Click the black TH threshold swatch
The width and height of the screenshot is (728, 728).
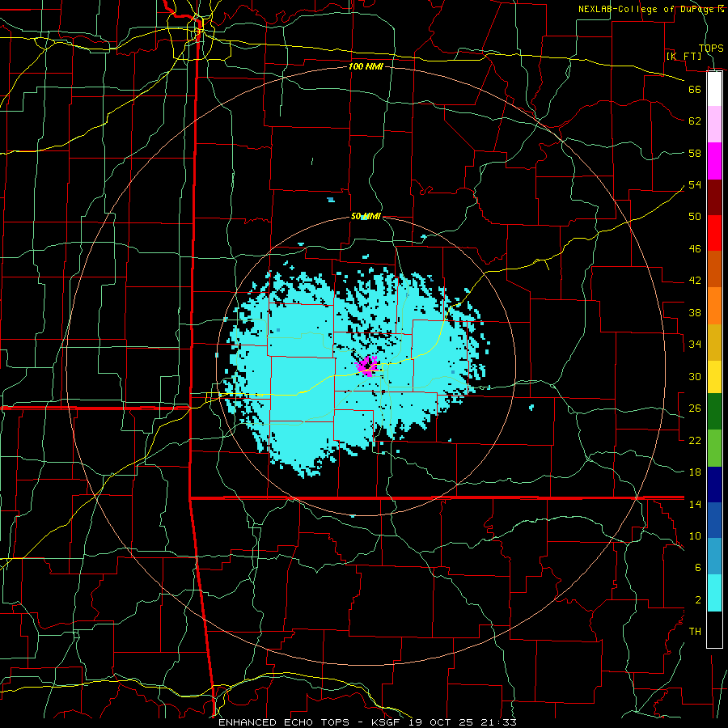click(714, 629)
